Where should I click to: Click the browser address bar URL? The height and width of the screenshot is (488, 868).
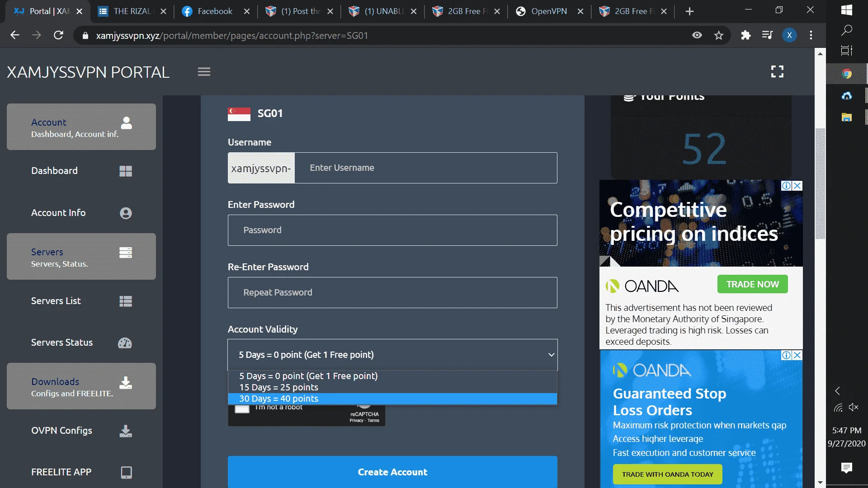pyautogui.click(x=232, y=35)
